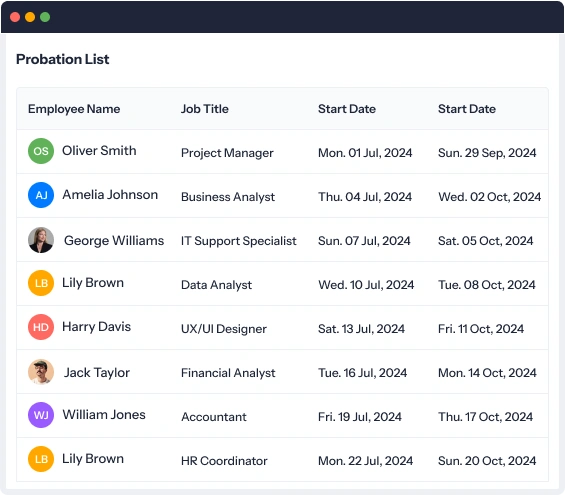Close the window with the red button
Image resolution: width=565 pixels, height=495 pixels.
15,17
